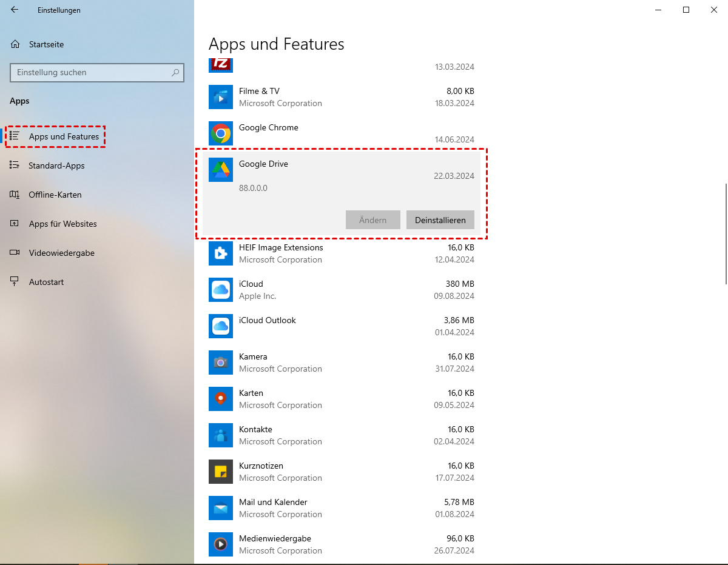Open Startseite home icon

pos(15,44)
